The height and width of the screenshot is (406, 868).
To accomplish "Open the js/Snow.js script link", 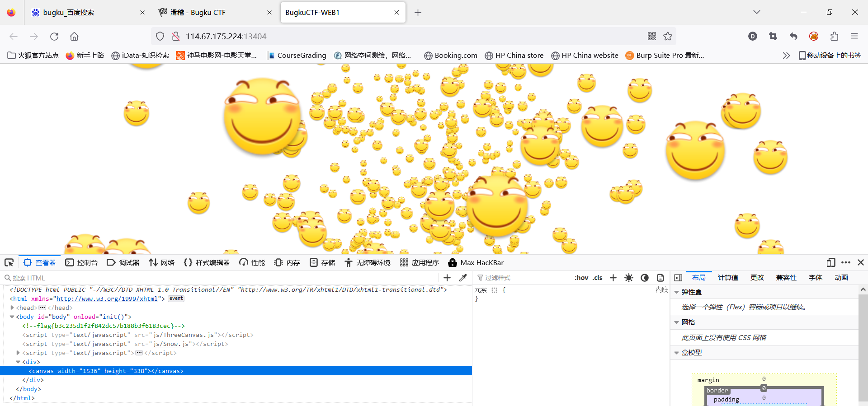I will click(x=170, y=344).
